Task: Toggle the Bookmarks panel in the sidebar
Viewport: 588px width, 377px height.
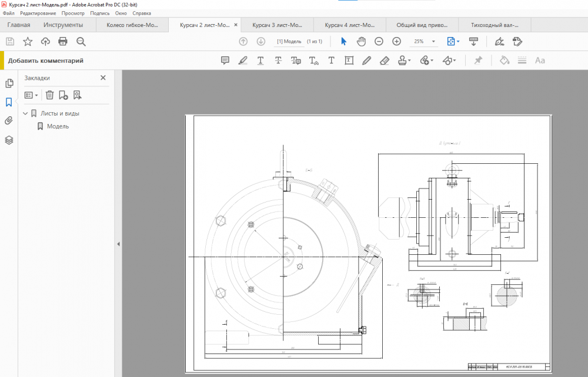Action: click(x=9, y=102)
